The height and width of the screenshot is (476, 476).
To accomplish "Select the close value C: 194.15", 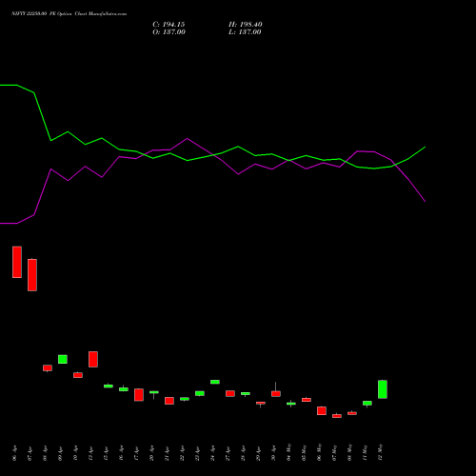I will click(x=169, y=25).
